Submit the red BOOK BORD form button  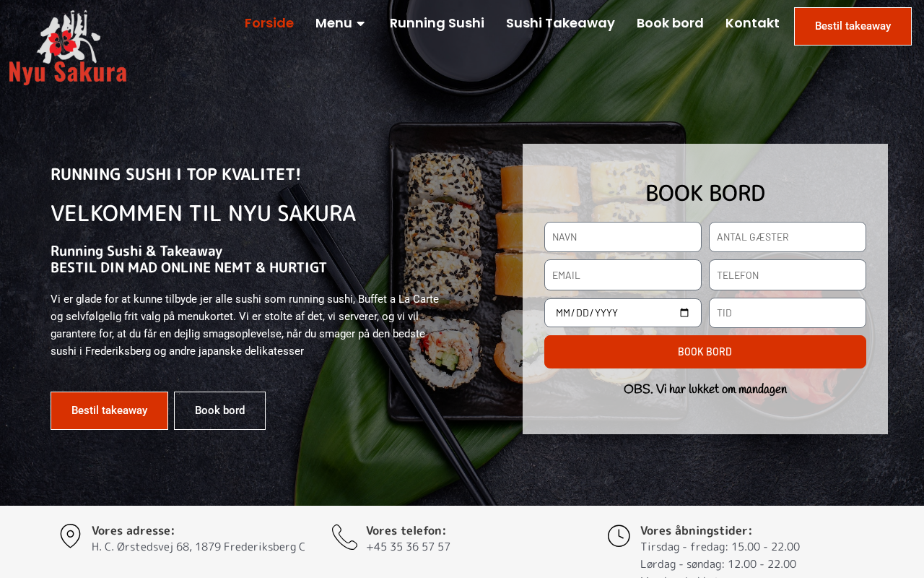705,352
